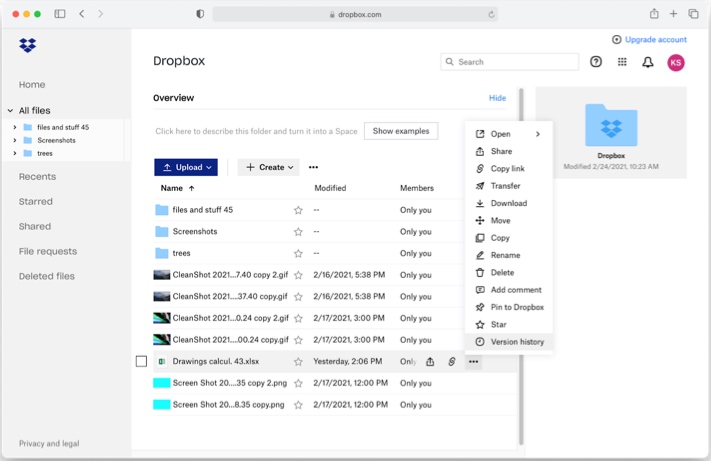
Task: Click the file list vertical scrollbar
Action: pos(521,267)
